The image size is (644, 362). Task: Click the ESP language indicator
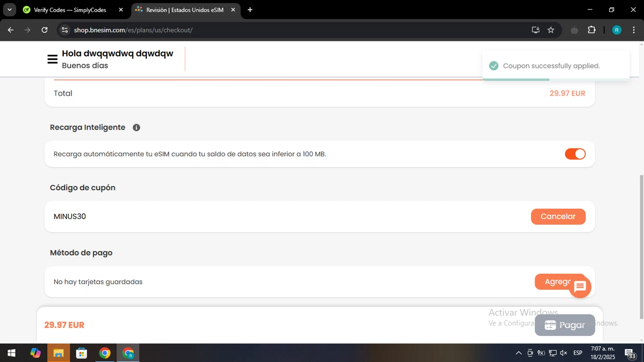tap(578, 353)
